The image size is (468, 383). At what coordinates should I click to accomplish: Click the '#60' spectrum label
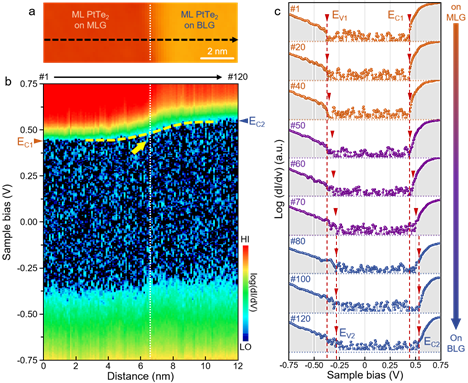pyautogui.click(x=298, y=164)
